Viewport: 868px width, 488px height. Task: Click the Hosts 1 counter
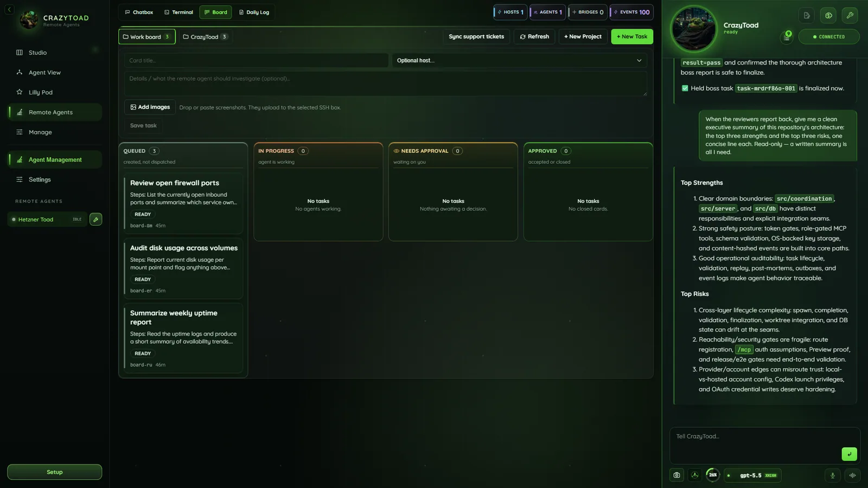(510, 12)
